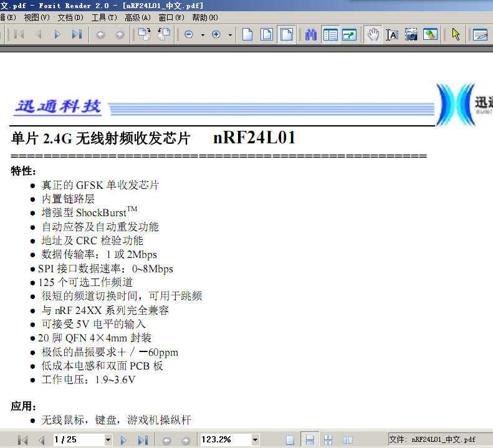Click next page arrow in top toolbar
The width and height of the screenshot is (493, 448).
(x=57, y=34)
